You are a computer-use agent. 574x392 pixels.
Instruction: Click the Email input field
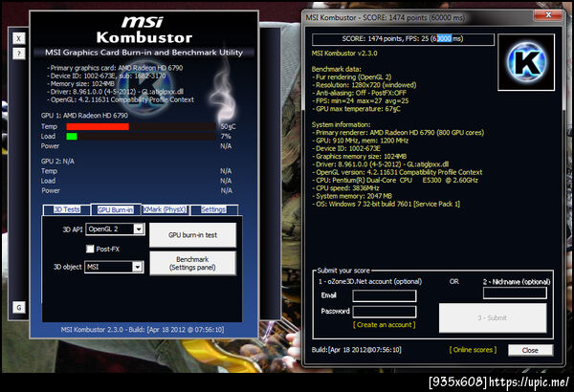(x=385, y=295)
